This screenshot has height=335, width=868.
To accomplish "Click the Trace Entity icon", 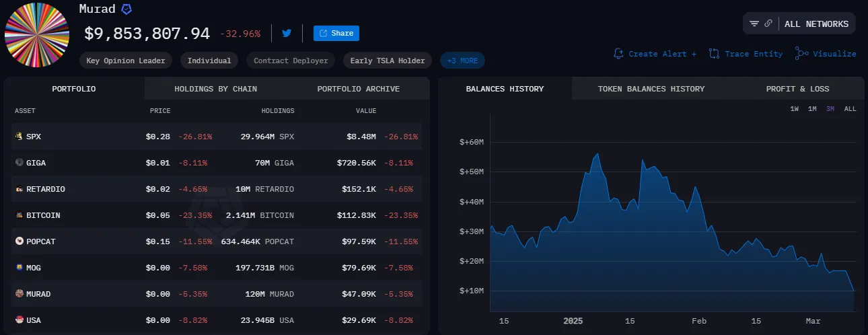I will coord(713,54).
